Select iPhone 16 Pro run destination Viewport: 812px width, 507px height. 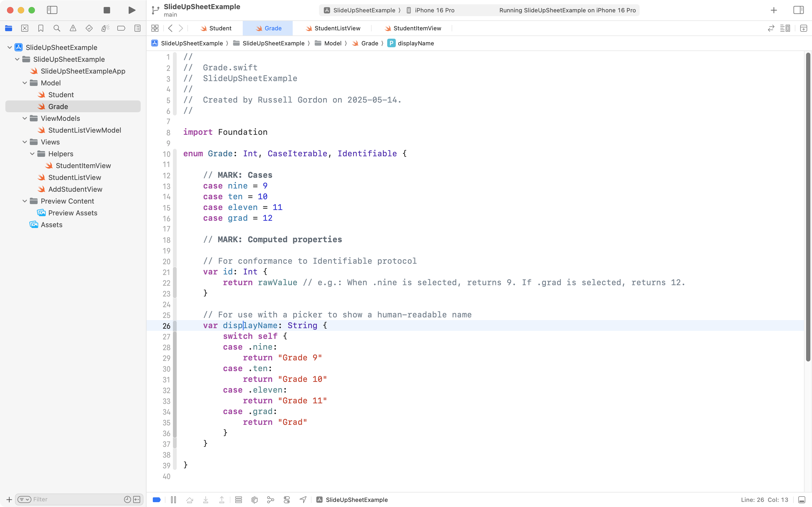pyautogui.click(x=434, y=10)
